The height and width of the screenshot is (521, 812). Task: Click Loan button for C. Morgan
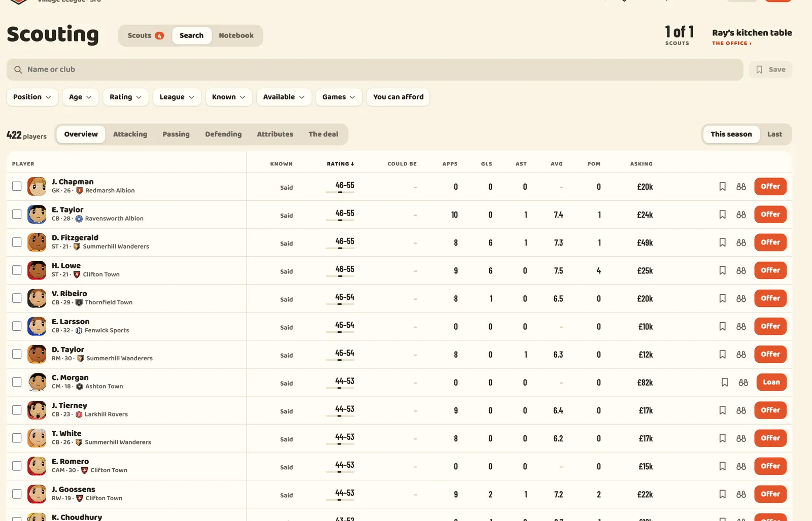(771, 382)
